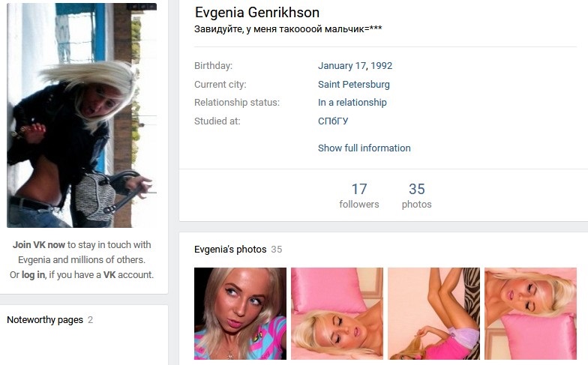Click the count 2 beside Noteworthy pages
The height and width of the screenshot is (365, 588).
pyautogui.click(x=90, y=319)
